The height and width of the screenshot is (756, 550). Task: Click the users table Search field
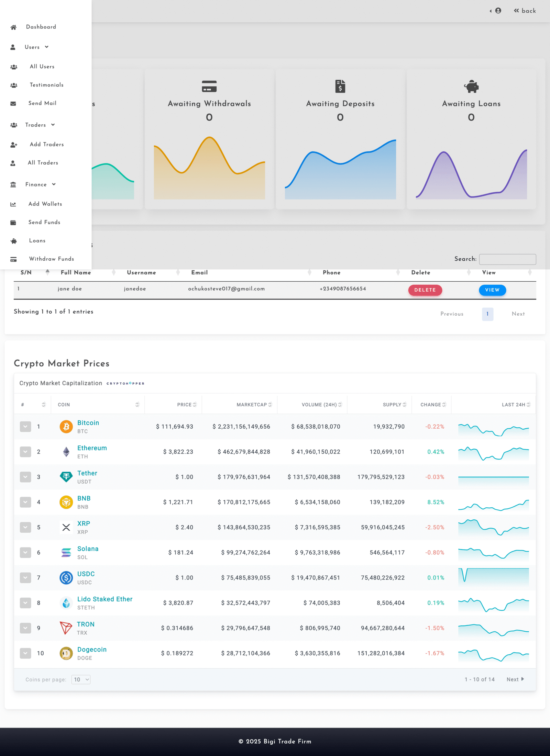pyautogui.click(x=507, y=259)
